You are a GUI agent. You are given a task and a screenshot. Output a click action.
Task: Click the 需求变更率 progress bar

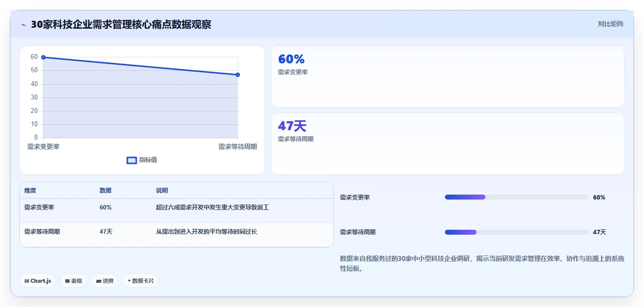click(x=517, y=197)
